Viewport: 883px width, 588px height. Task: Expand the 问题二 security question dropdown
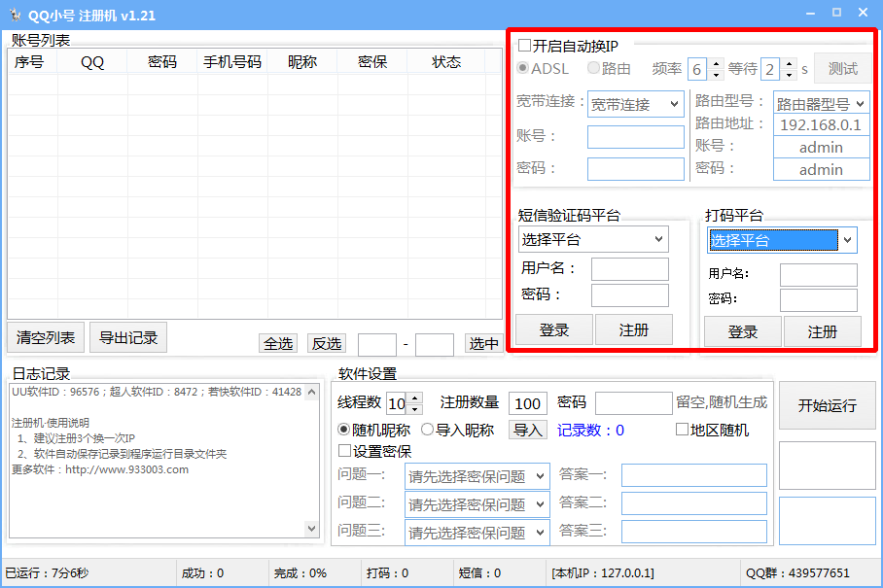[477, 504]
